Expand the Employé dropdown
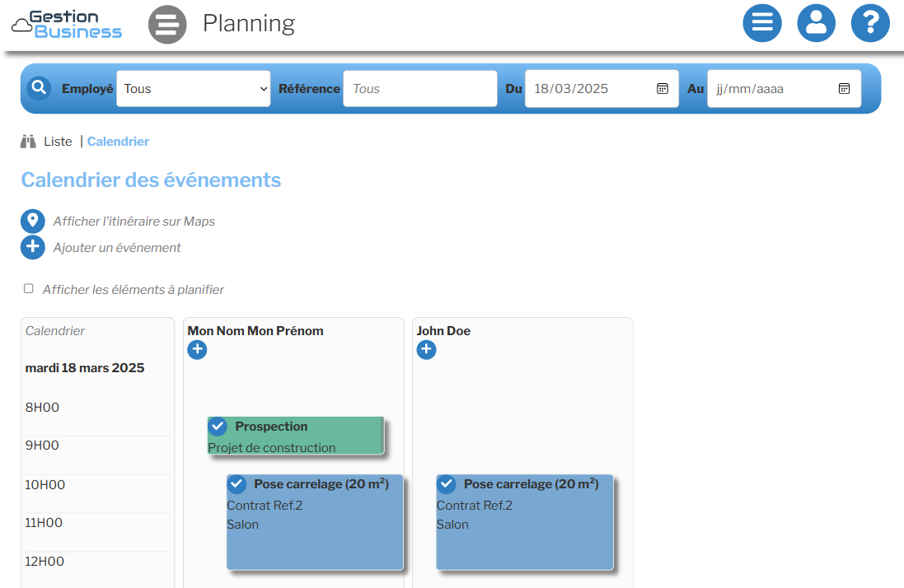904x588 pixels. tap(193, 89)
